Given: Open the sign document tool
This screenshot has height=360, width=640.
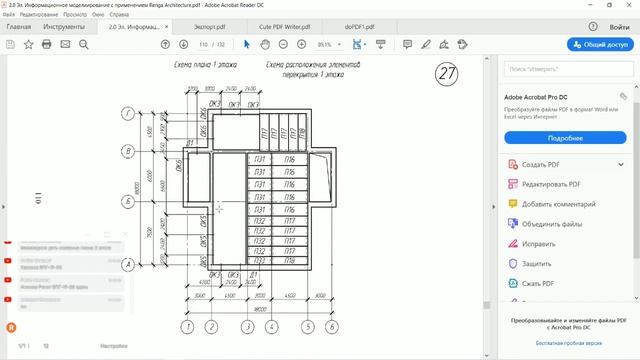Looking at the screenshot, I should [444, 44].
